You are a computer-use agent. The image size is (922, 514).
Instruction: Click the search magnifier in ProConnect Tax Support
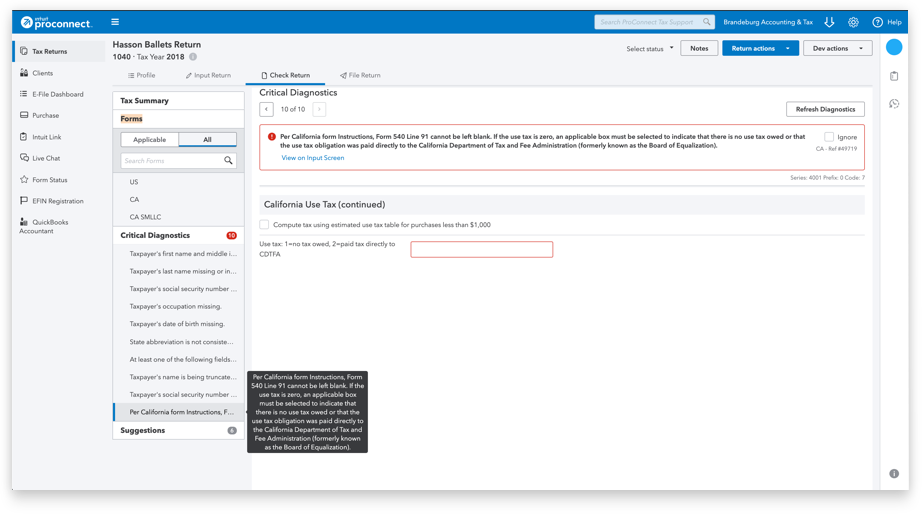(706, 22)
